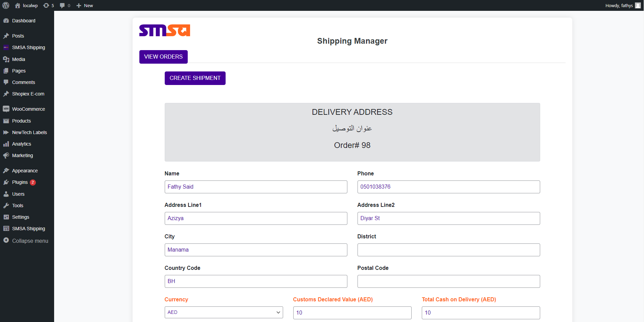This screenshot has width=644, height=322.
Task: Open the Appearance menu
Action: [24, 171]
